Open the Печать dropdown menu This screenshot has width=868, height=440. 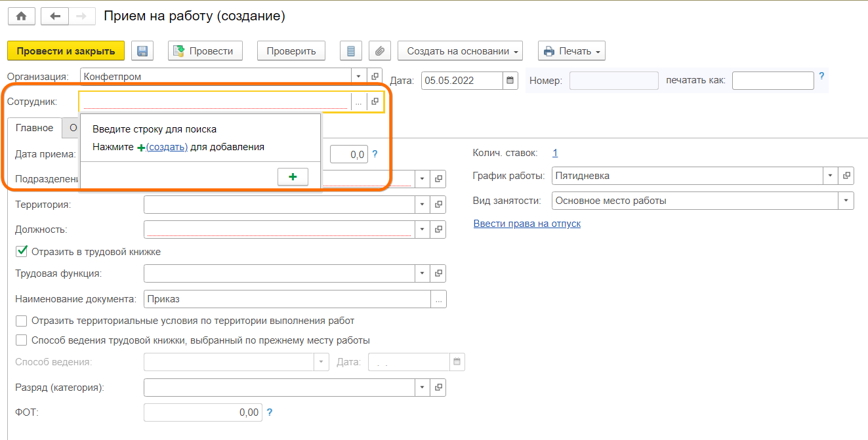click(x=571, y=51)
